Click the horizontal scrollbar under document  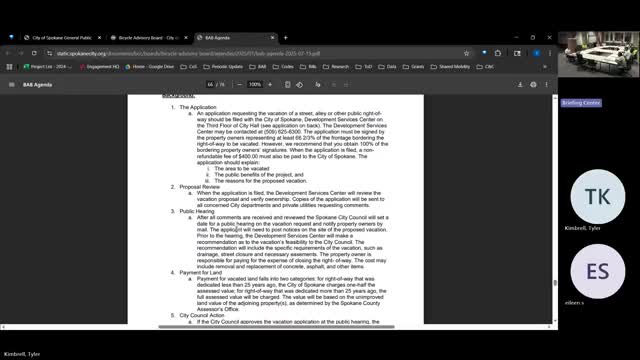click(x=276, y=327)
